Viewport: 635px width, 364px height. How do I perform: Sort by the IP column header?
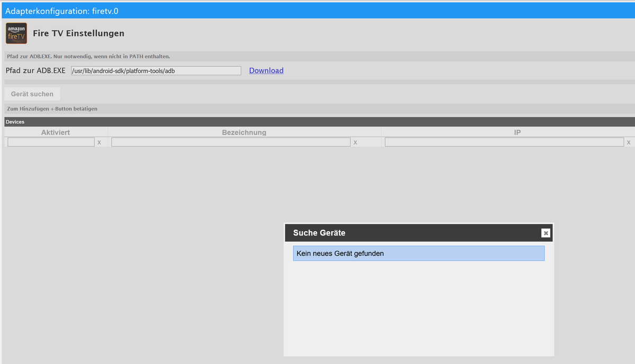click(x=518, y=132)
